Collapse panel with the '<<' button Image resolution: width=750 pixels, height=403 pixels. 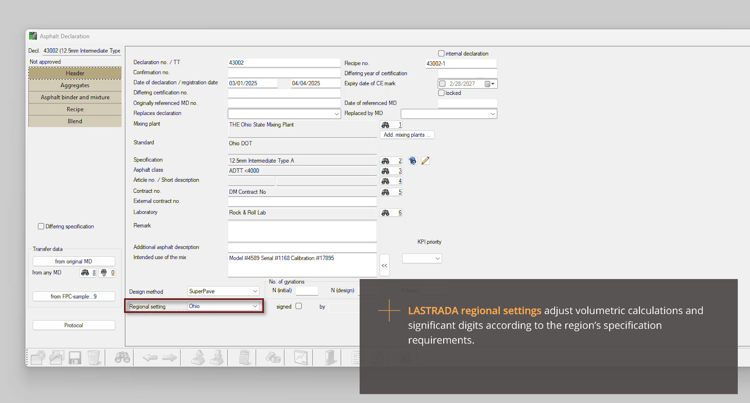(384, 265)
